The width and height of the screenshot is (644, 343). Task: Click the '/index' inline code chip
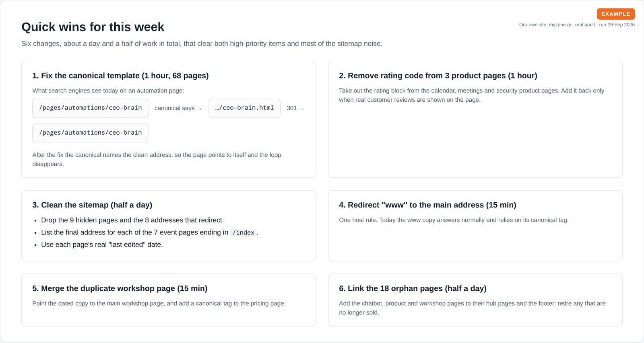pyautogui.click(x=244, y=232)
